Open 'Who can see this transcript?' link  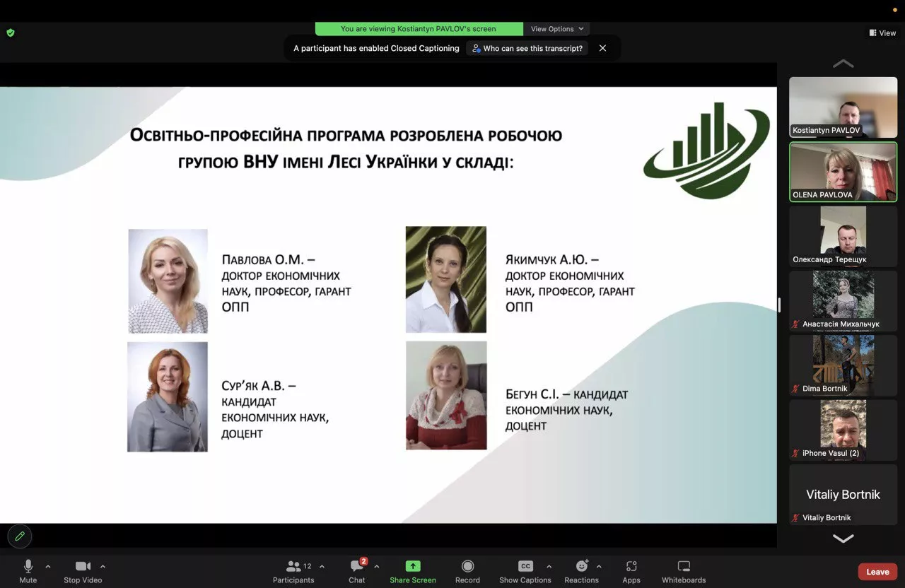tap(527, 48)
